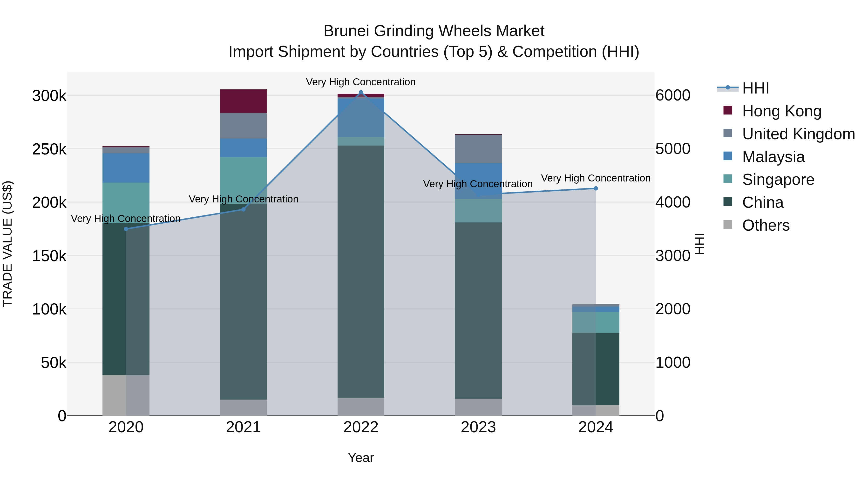Toggle the United Kingdom legend entry

pyautogui.click(x=789, y=134)
